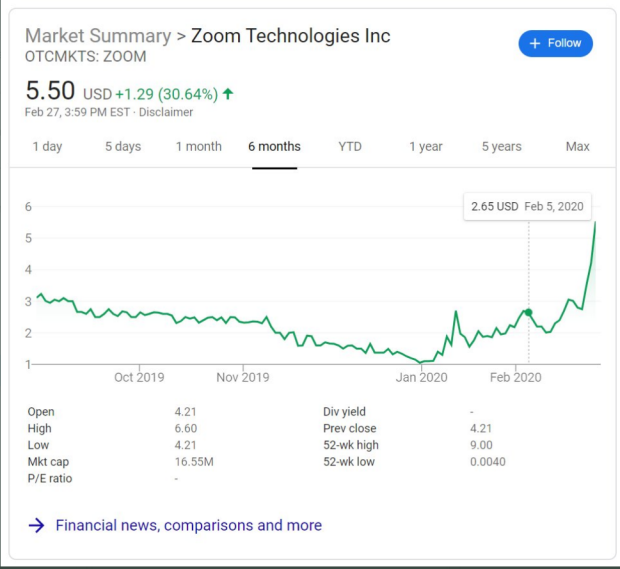Show the 5 years chart
Screen dimensions: 620x569
(x=501, y=146)
